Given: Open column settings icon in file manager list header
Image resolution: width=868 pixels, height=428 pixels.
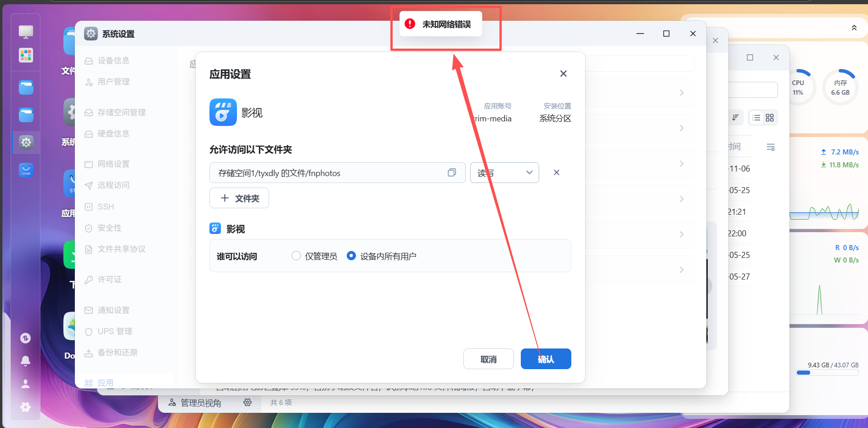Looking at the screenshot, I should (771, 147).
